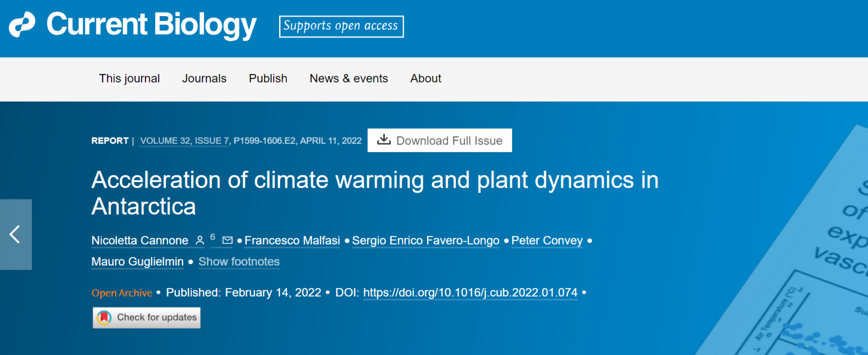Click the Download Full Issue button
The image size is (868, 355).
pos(440,140)
